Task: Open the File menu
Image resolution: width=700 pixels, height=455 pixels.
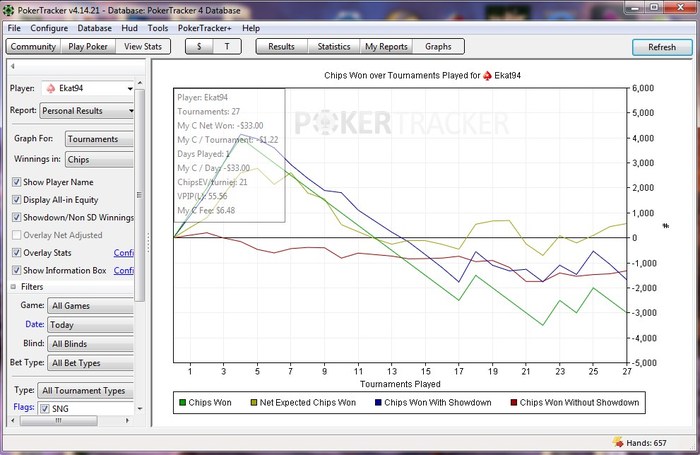Action: 14,28
